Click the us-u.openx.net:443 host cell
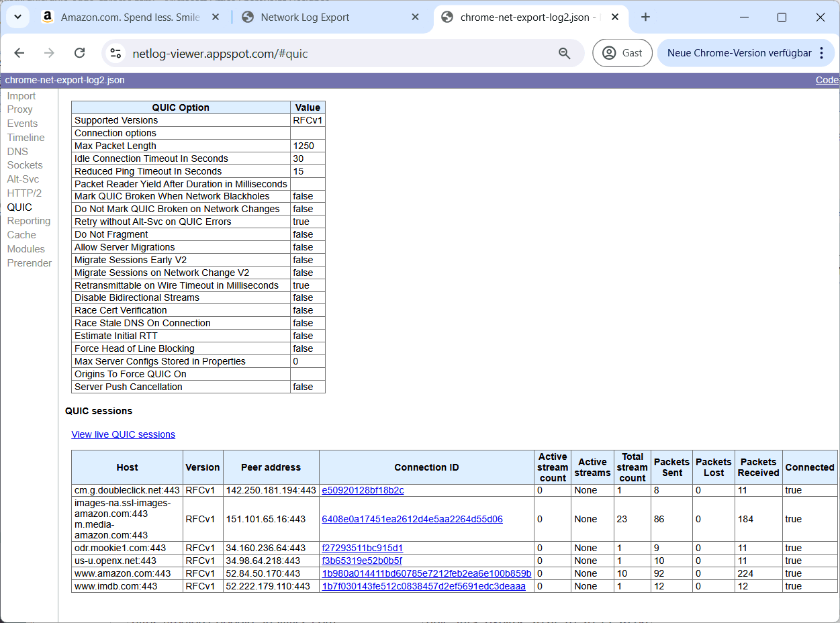The image size is (840, 623). click(x=128, y=561)
